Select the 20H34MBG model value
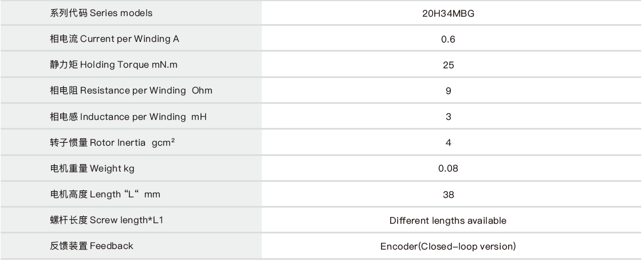The image size is (644, 261). 448,13
